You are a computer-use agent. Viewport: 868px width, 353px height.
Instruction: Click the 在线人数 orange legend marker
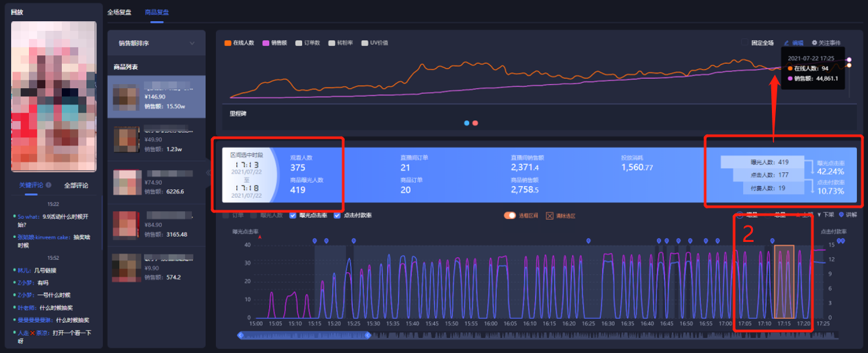pyautogui.click(x=228, y=43)
